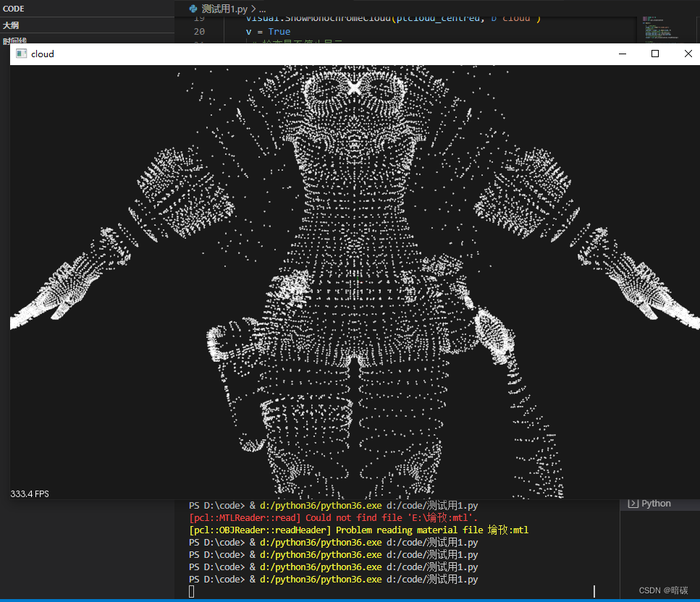The width and height of the screenshot is (700, 602).
Task: Click the cloud window app icon
Action: point(21,54)
